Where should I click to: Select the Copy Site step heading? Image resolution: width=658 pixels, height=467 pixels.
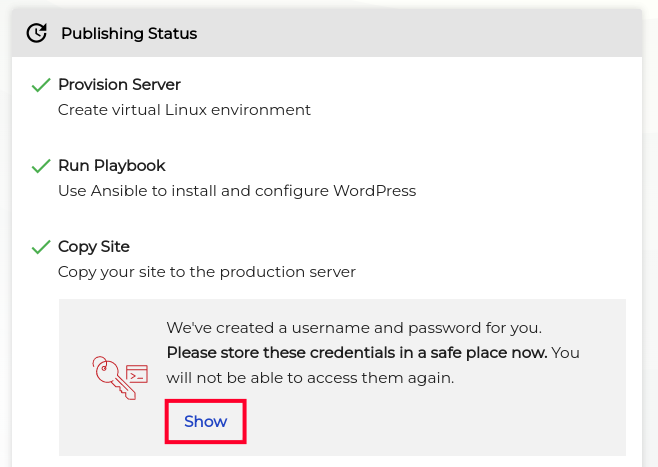click(x=94, y=247)
